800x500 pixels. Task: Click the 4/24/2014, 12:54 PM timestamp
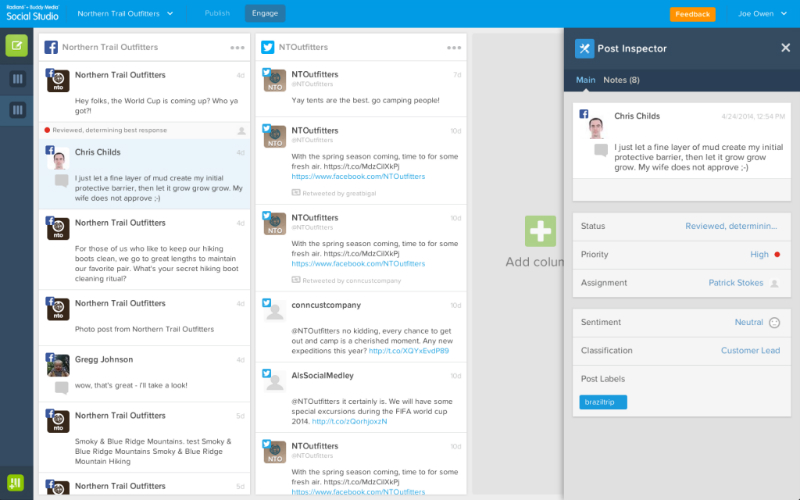(753, 116)
